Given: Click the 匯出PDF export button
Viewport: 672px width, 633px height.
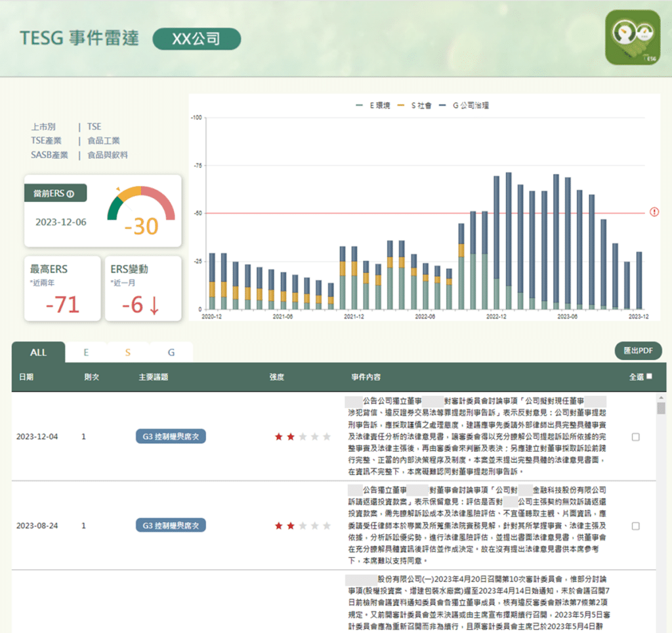Looking at the screenshot, I should [637, 351].
